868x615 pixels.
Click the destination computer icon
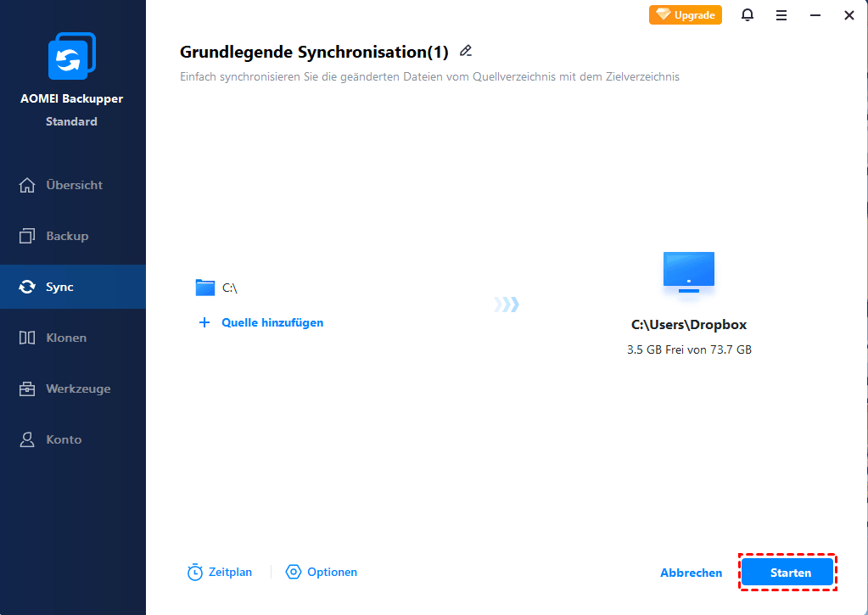[x=689, y=272]
